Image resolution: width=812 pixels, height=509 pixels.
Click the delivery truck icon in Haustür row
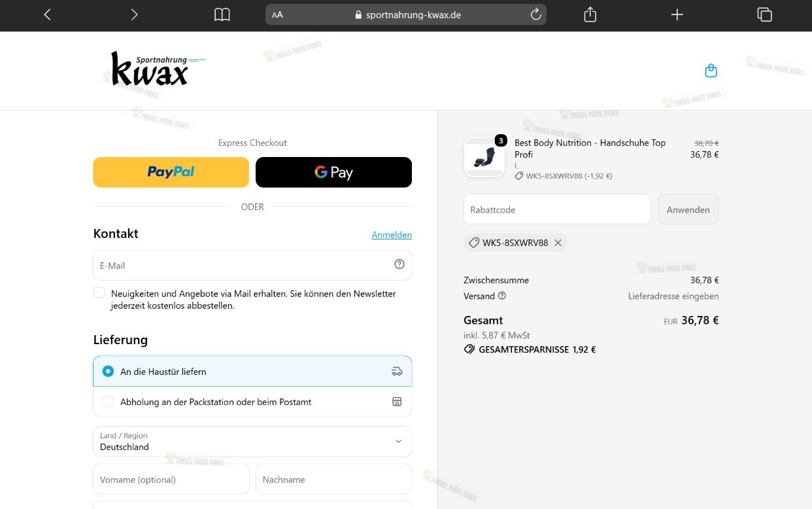[x=397, y=372]
